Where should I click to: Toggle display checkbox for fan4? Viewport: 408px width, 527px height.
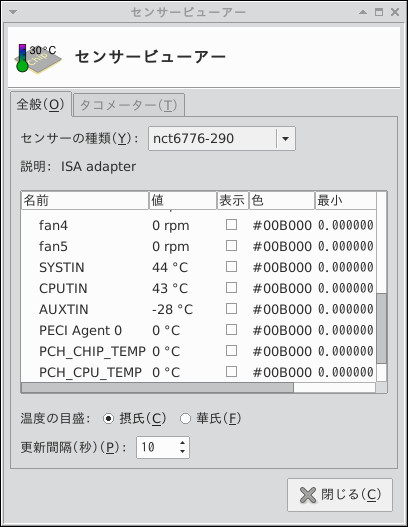click(231, 225)
